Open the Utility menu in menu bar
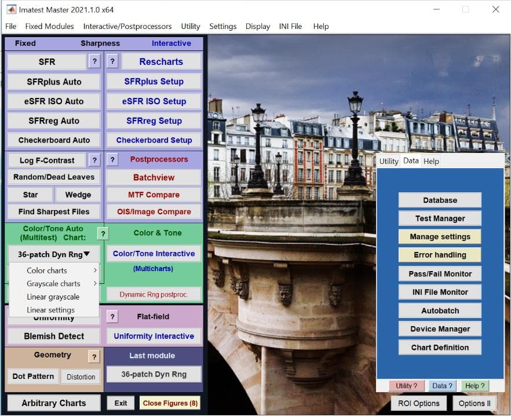Screen dimensions: 511x420 pos(191,27)
